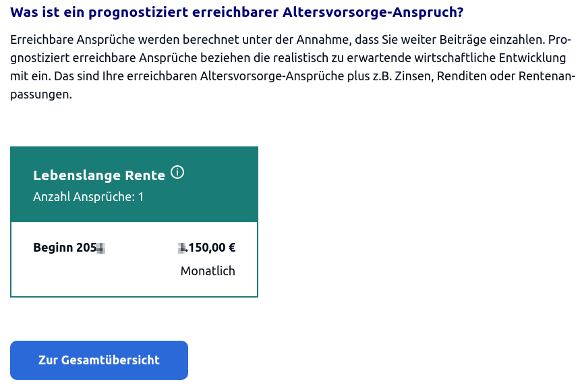Select the Lebenslange Rente card title

click(99, 175)
